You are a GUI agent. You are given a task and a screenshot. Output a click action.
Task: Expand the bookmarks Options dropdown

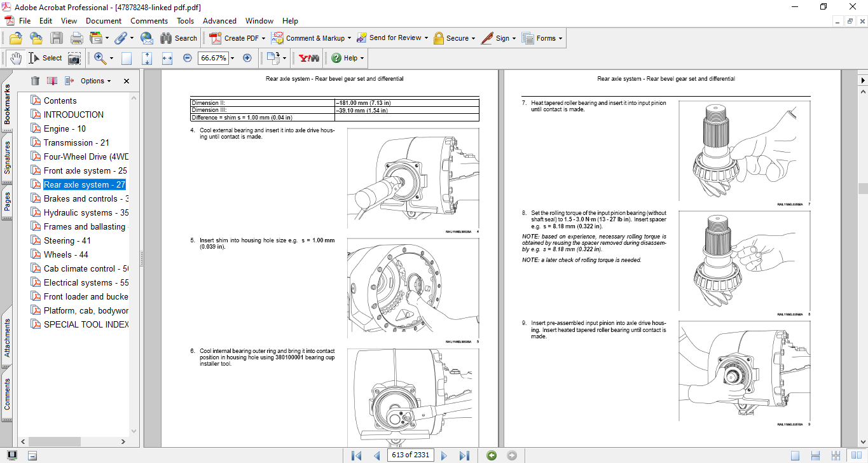95,81
